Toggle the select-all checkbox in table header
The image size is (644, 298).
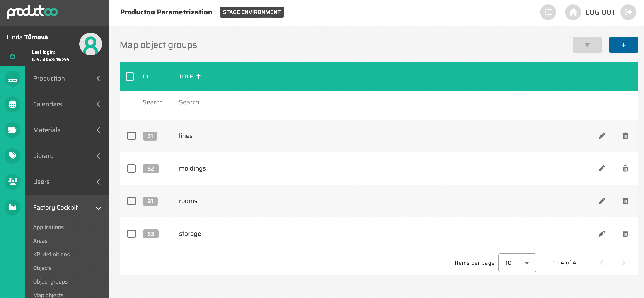130,77
